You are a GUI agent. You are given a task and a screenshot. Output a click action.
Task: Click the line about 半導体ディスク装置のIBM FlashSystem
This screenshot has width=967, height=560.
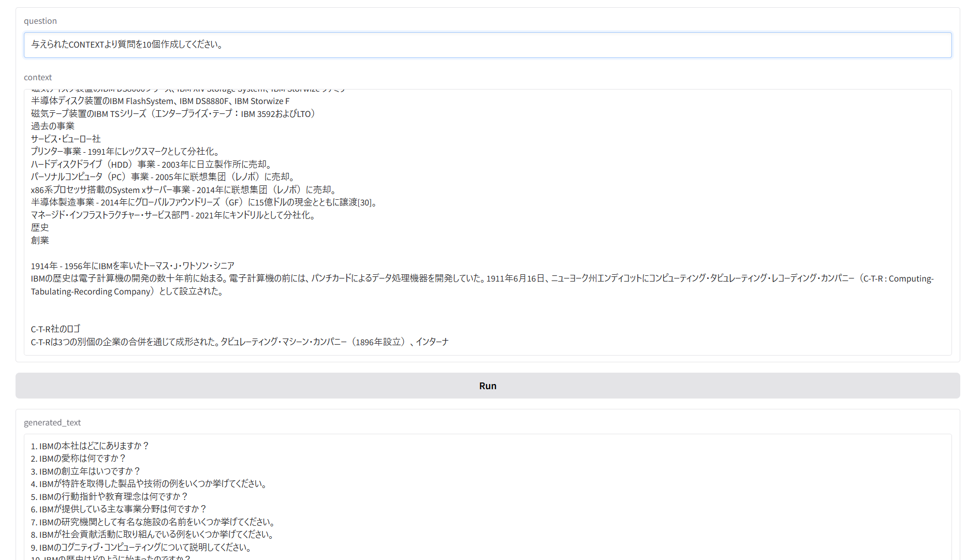click(160, 101)
